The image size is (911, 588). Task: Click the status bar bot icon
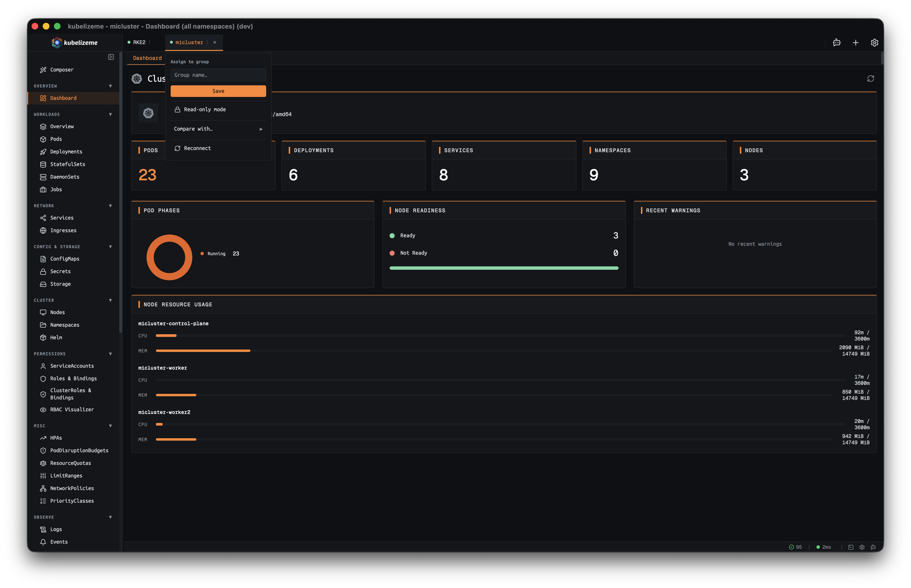tap(873, 547)
